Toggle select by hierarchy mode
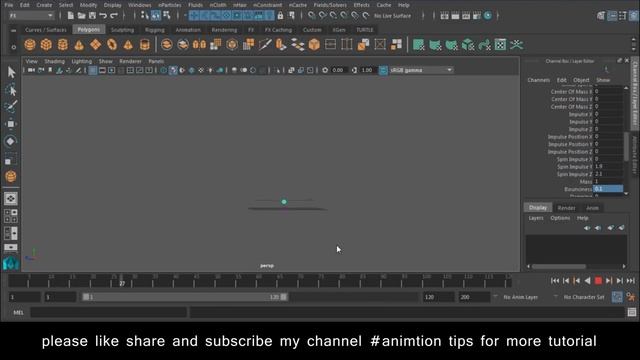 144,16
